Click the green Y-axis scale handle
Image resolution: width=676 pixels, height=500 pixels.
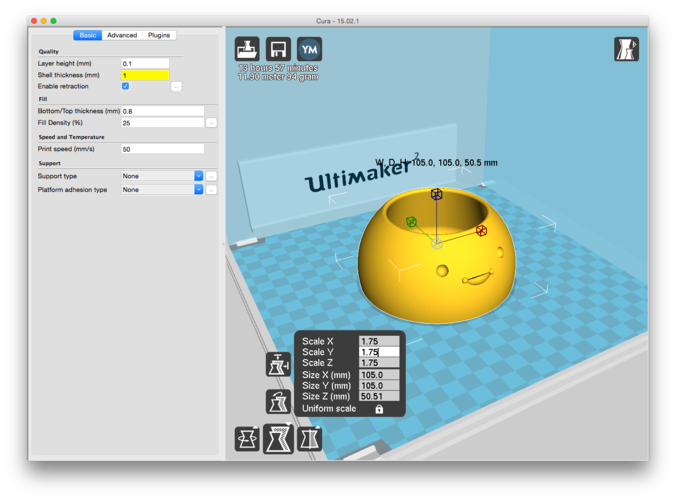pos(411,222)
